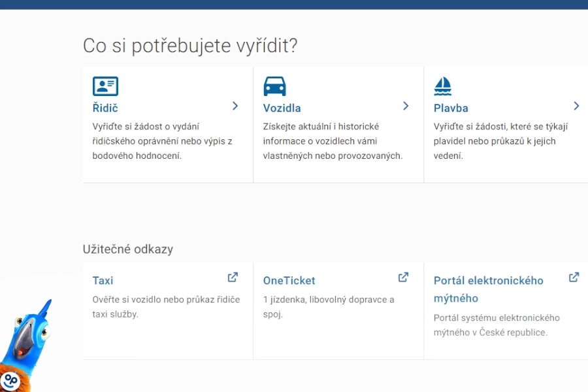Image resolution: width=588 pixels, height=392 pixels.
Task: Open the Taxi useful link
Action: (x=103, y=281)
